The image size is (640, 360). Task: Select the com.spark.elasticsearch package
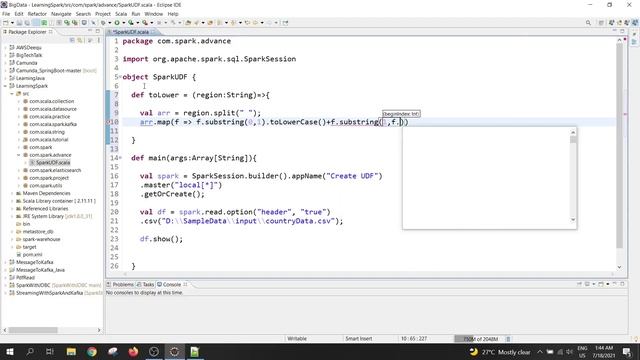pyautogui.click(x=55, y=170)
